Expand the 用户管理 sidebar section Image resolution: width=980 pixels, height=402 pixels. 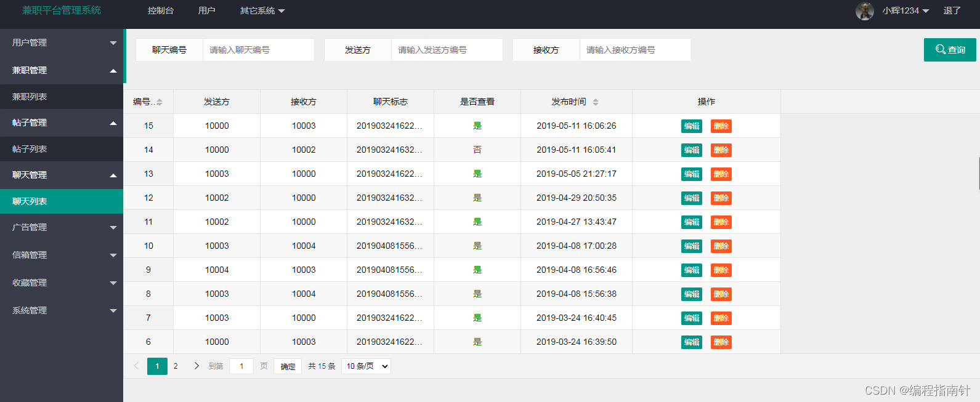[62, 42]
